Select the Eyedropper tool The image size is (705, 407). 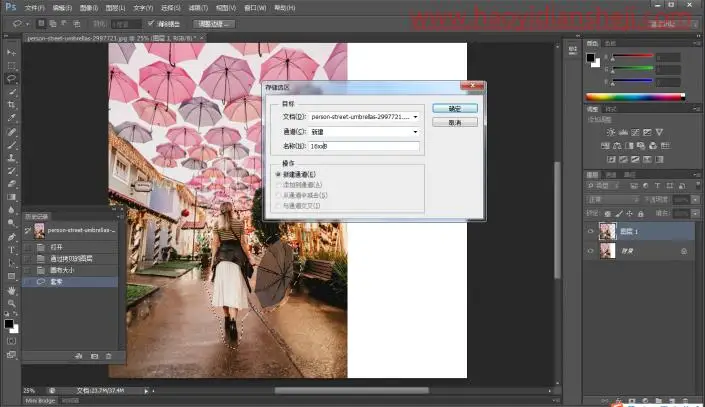pos(11,118)
